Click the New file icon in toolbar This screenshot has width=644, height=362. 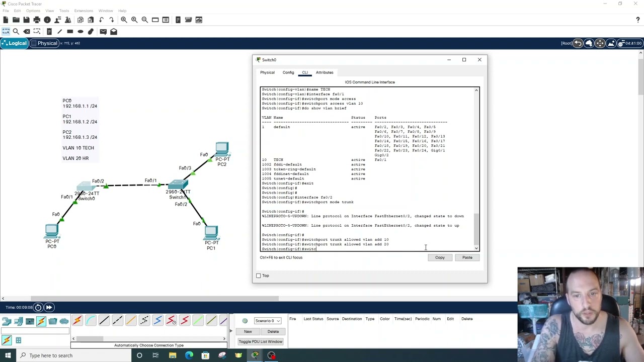tap(6, 20)
